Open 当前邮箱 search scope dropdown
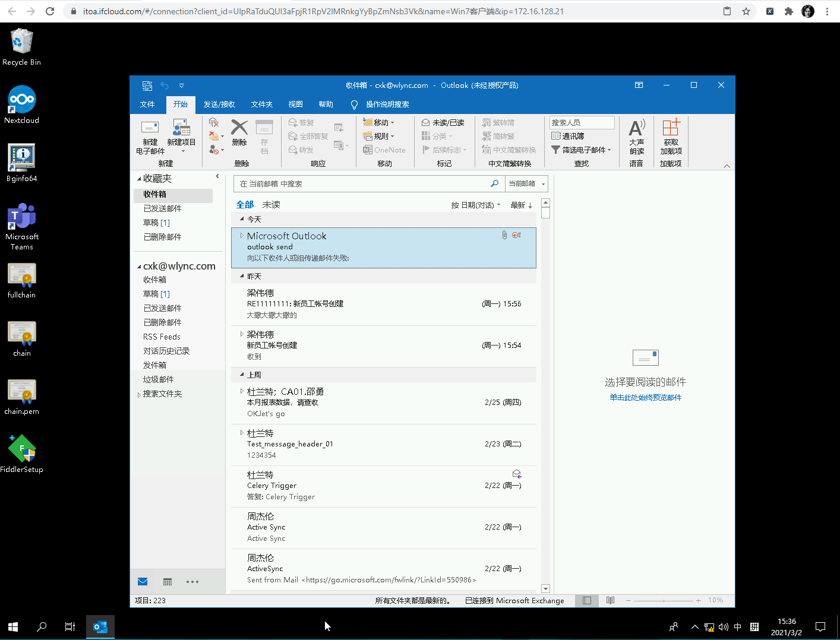The width and height of the screenshot is (840, 640). (x=526, y=183)
